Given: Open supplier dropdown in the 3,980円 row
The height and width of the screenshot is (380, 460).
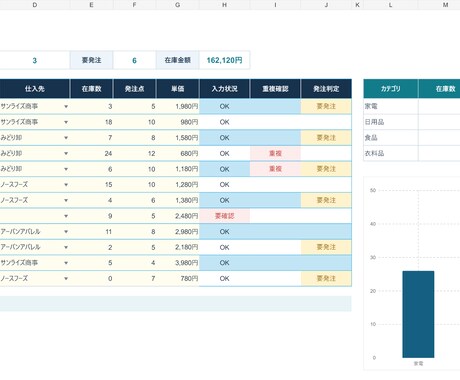Looking at the screenshot, I should pyautogui.click(x=66, y=263).
